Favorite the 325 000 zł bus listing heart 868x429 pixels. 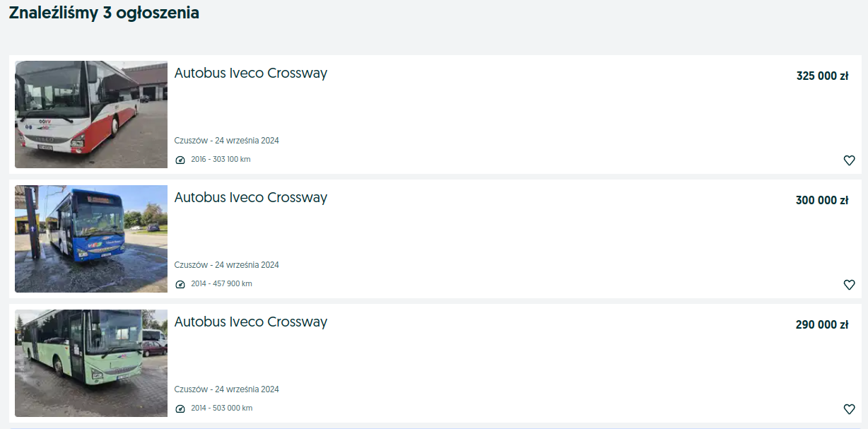(x=849, y=160)
